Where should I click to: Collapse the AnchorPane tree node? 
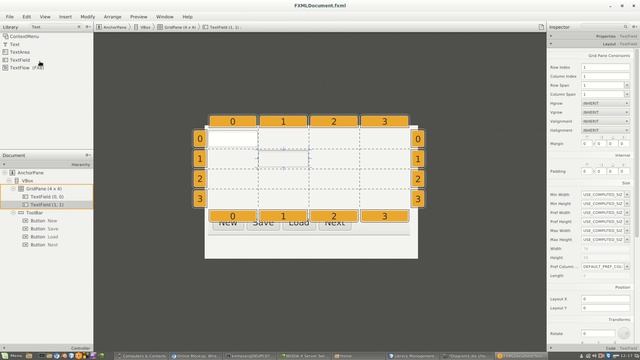(x=5, y=173)
